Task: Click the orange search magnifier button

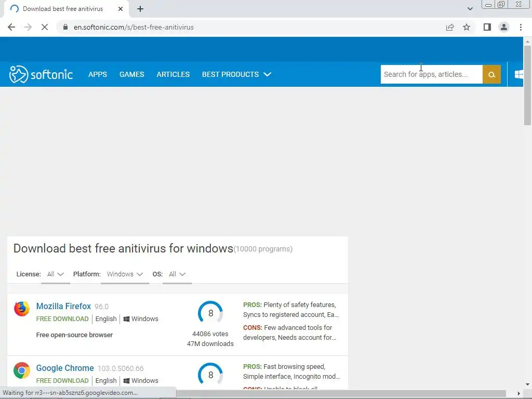Action: (491, 74)
